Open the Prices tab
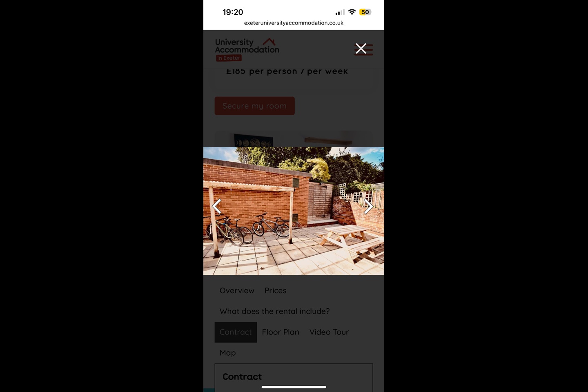The image size is (588, 392). (276, 291)
